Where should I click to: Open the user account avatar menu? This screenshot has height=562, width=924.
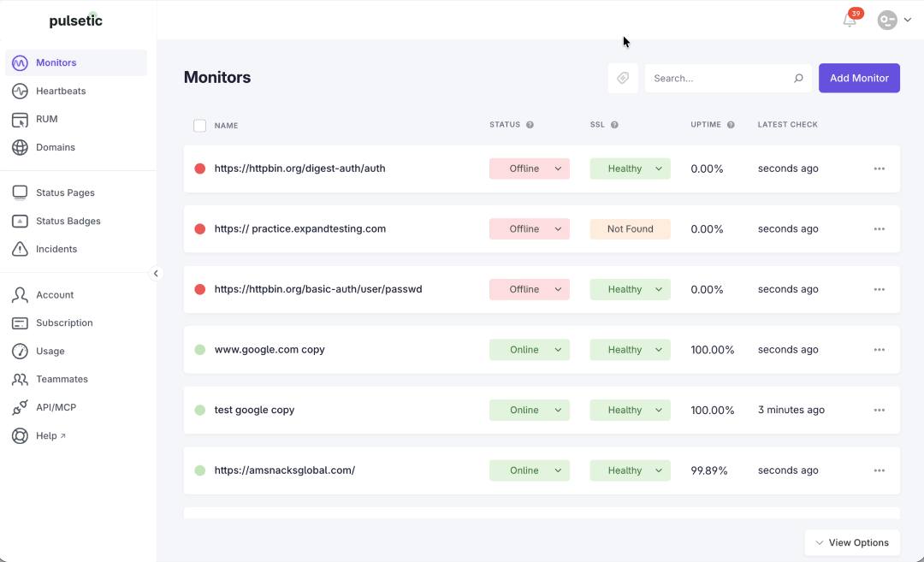click(x=894, y=20)
